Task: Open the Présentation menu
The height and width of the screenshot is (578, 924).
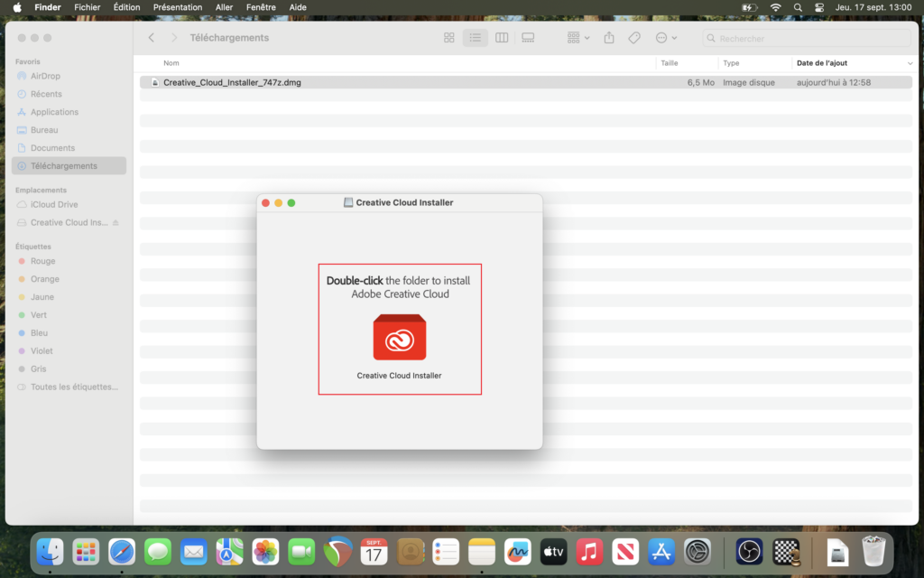Action: [178, 7]
